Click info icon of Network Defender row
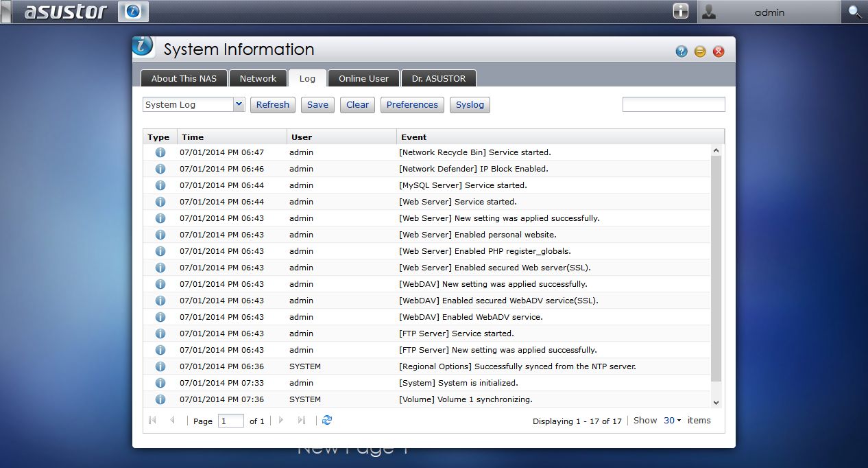The image size is (868, 468). tap(160, 169)
